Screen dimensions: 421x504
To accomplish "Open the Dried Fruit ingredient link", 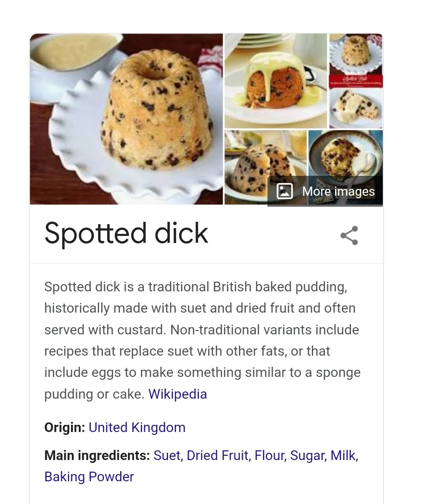I will click(217, 455).
